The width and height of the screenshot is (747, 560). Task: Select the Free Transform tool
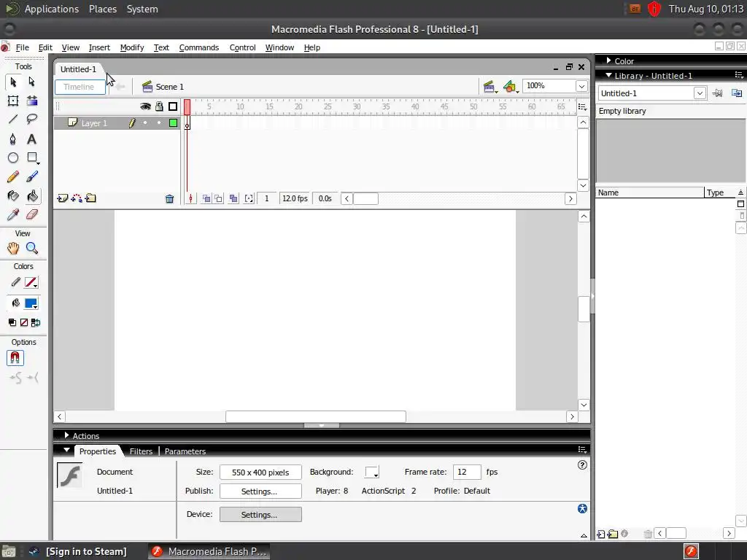coord(13,101)
